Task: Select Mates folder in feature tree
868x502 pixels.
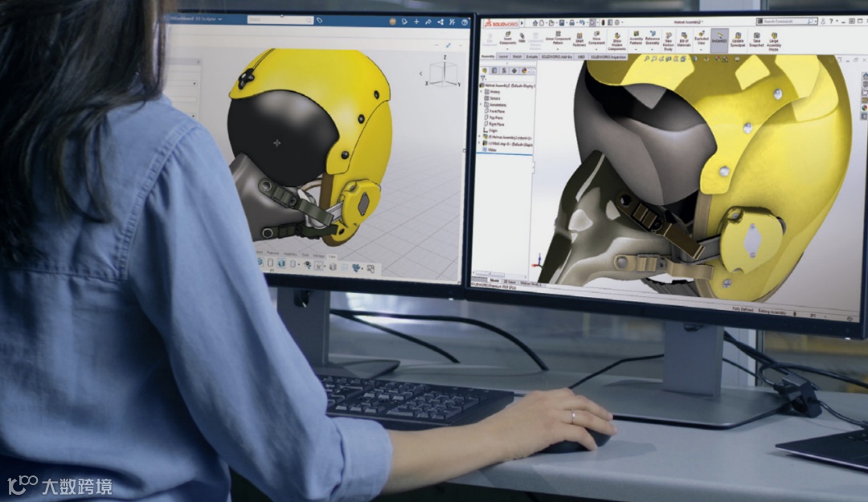Action: click(490, 149)
